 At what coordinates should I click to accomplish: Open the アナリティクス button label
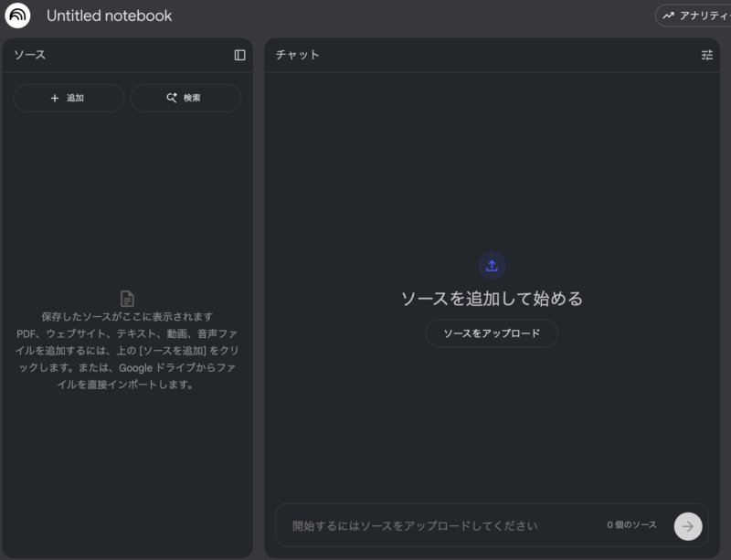[x=705, y=16]
